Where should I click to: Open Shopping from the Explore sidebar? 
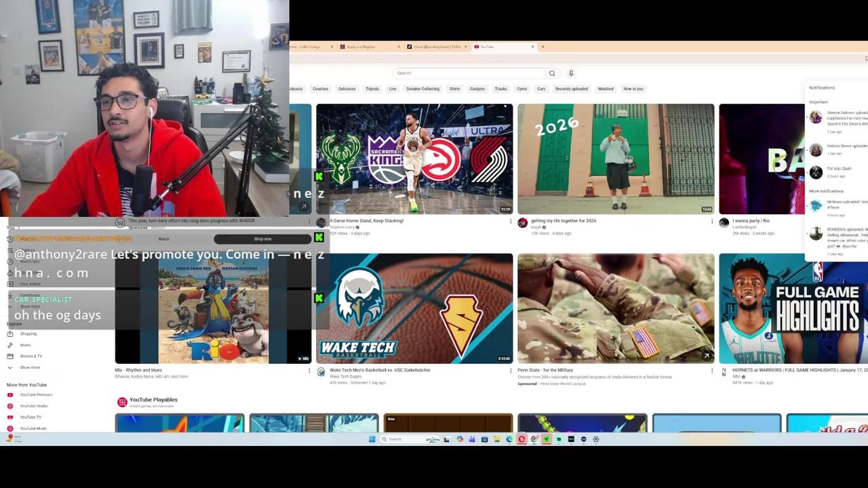pos(28,333)
